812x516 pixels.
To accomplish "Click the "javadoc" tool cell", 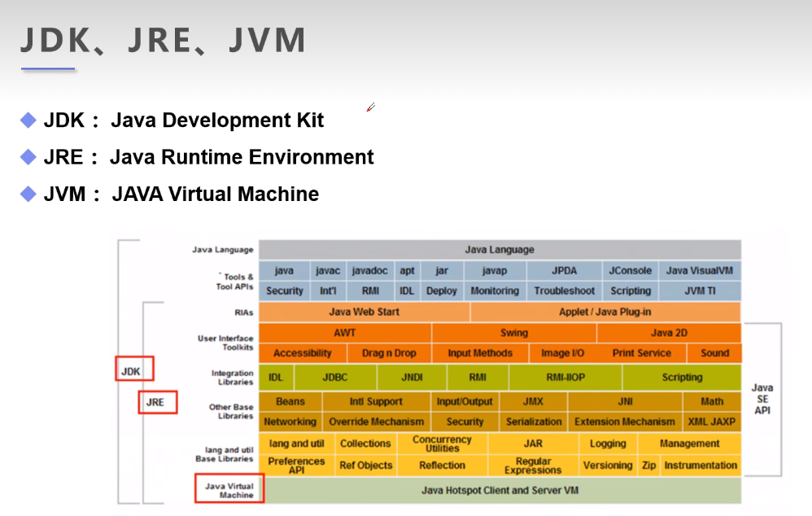I will tap(369, 270).
